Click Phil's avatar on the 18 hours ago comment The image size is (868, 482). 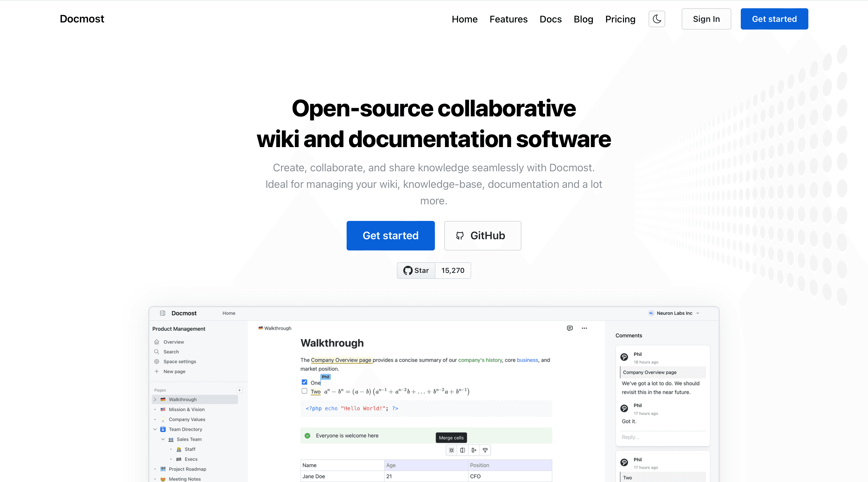624,357
